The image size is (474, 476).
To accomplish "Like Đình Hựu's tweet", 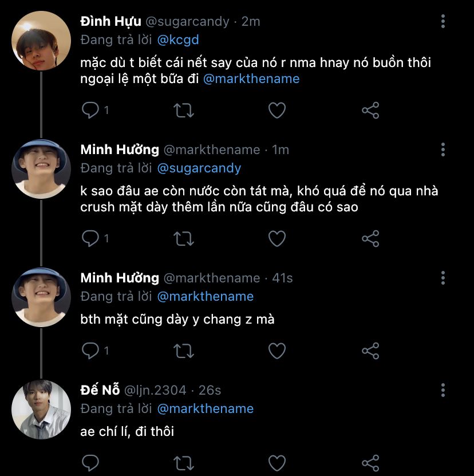I will click(277, 110).
